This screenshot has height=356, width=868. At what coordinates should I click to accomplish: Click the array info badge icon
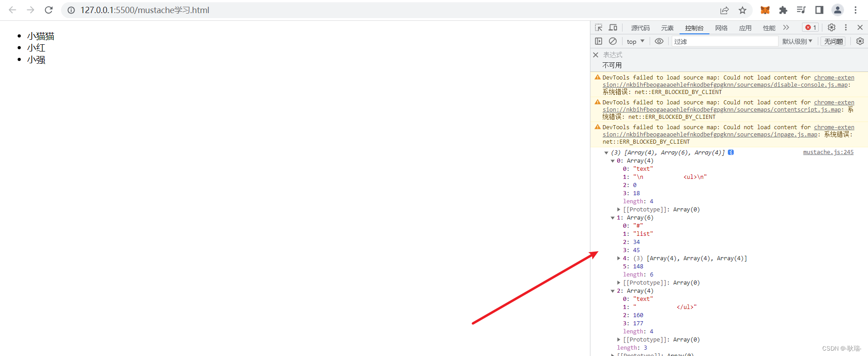731,152
